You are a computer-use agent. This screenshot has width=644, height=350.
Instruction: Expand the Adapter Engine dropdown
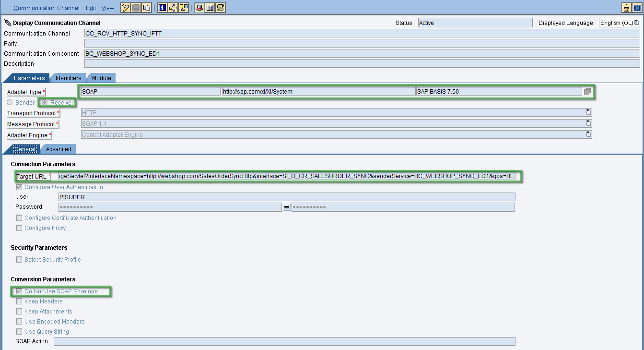[x=588, y=135]
